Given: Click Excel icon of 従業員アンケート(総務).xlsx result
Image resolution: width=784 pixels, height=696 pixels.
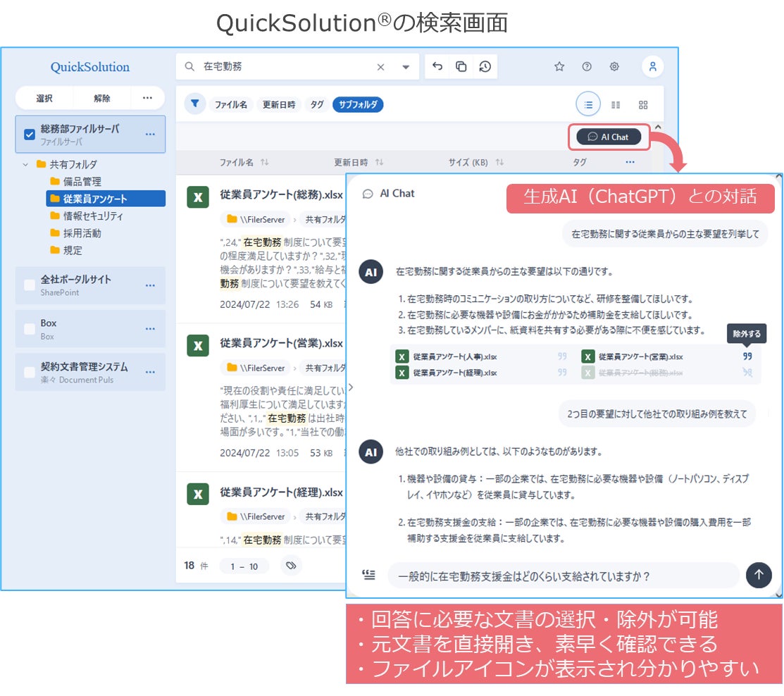Looking at the screenshot, I should 198,197.
